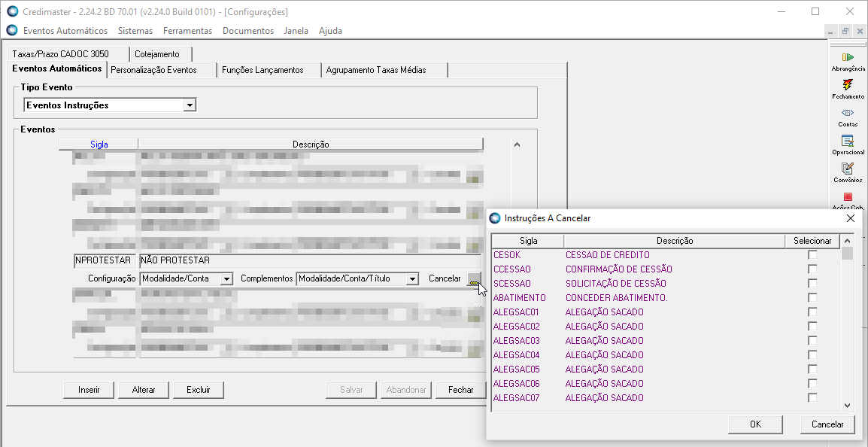Image resolution: width=868 pixels, height=447 pixels.
Task: Click the Fechar button
Action: click(x=460, y=390)
